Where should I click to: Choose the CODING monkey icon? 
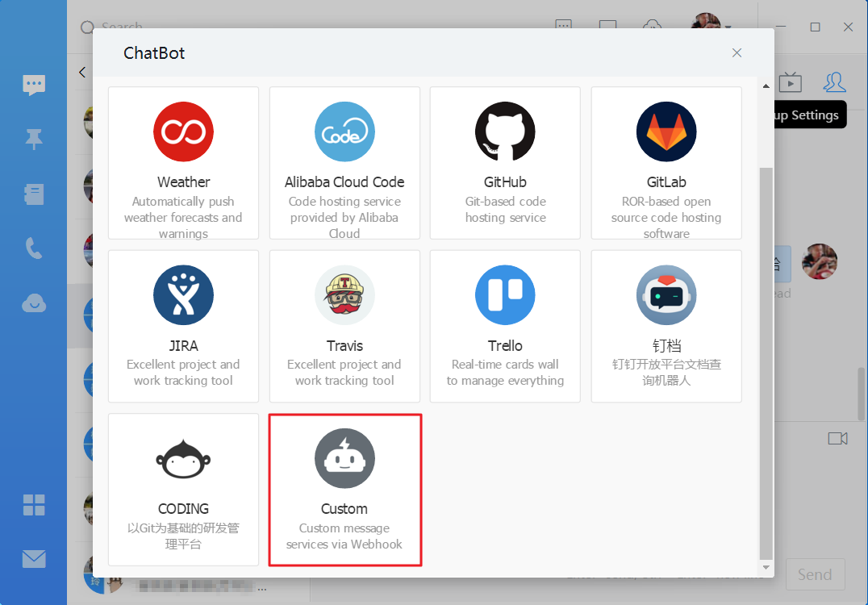(x=183, y=458)
